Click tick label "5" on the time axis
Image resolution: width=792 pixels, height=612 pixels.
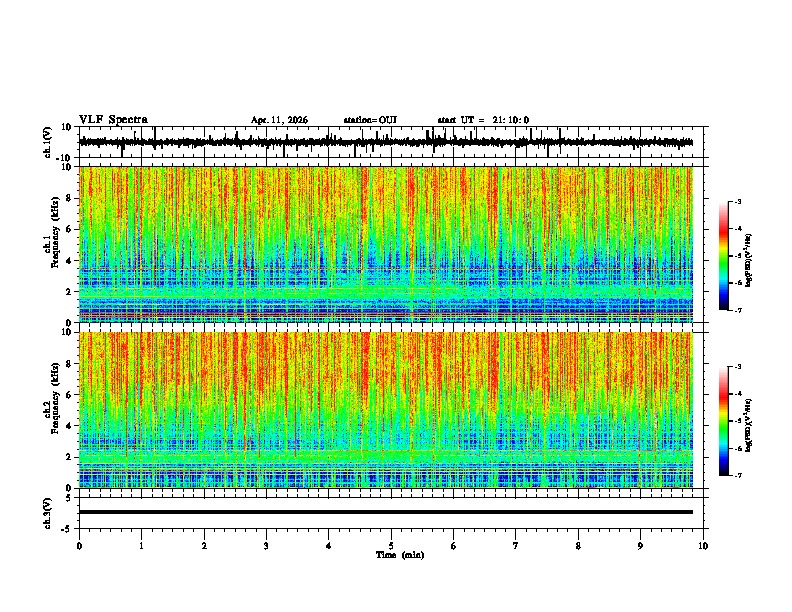pos(391,546)
